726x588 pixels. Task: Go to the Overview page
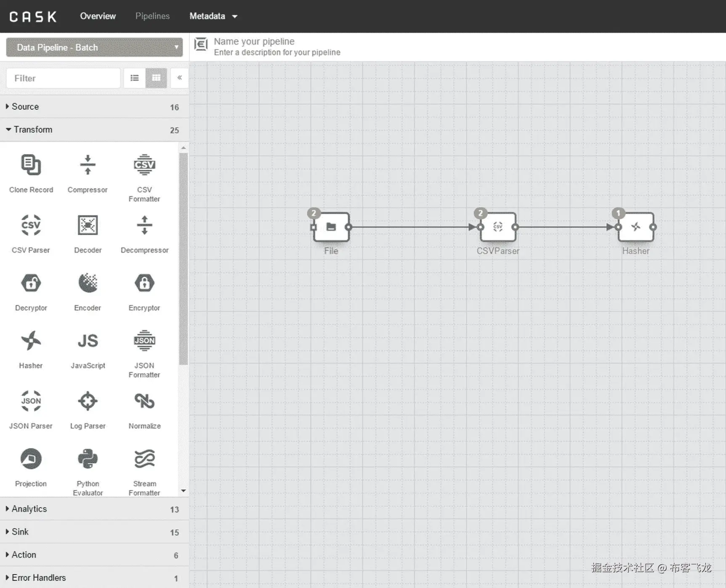tap(98, 16)
